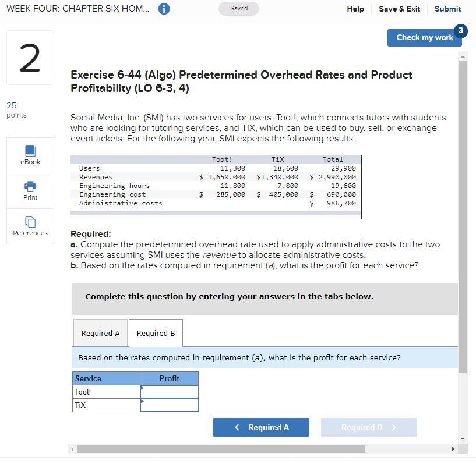Click the 25 points label
This screenshot has width=476, height=461.
point(16,110)
